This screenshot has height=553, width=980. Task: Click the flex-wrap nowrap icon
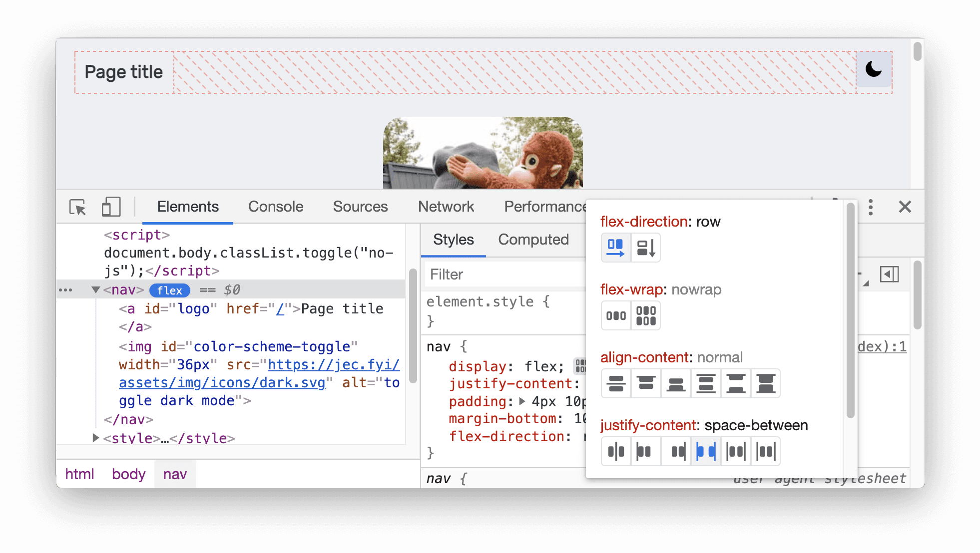(x=614, y=313)
